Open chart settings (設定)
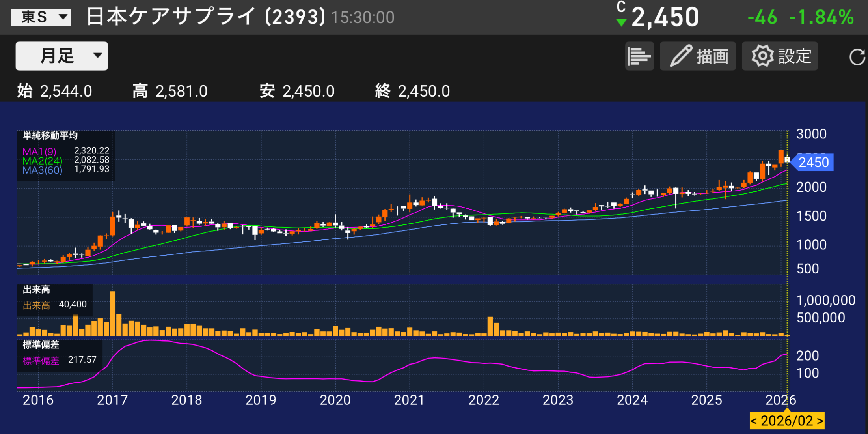The image size is (868, 434). pos(779,56)
